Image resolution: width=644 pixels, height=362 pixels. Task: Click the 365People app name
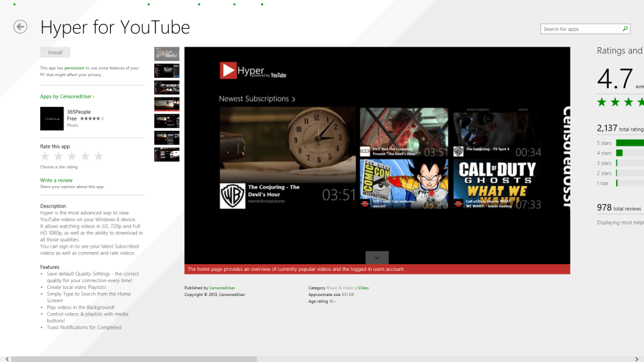click(79, 112)
